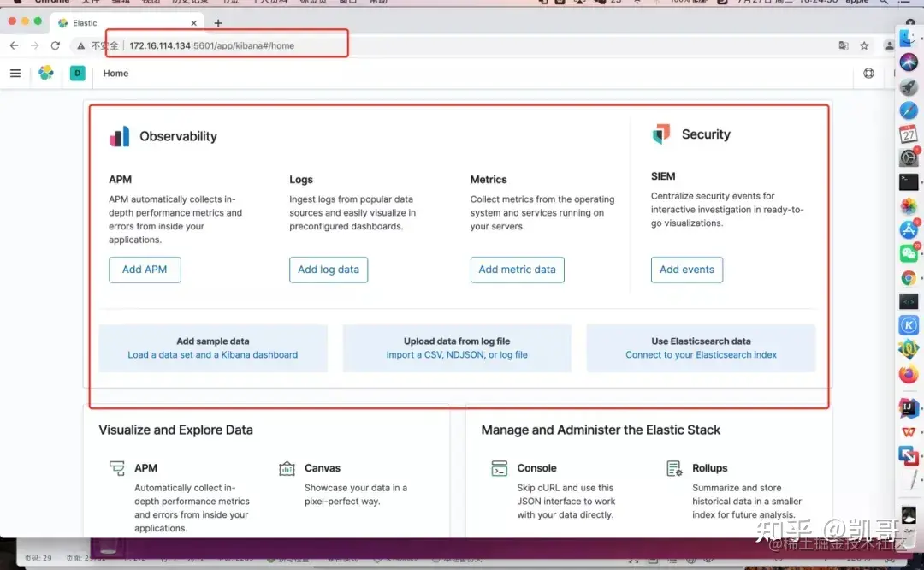Click 'Visualize and Explore Data' heading
Image resolution: width=924 pixels, height=570 pixels.
tap(175, 430)
